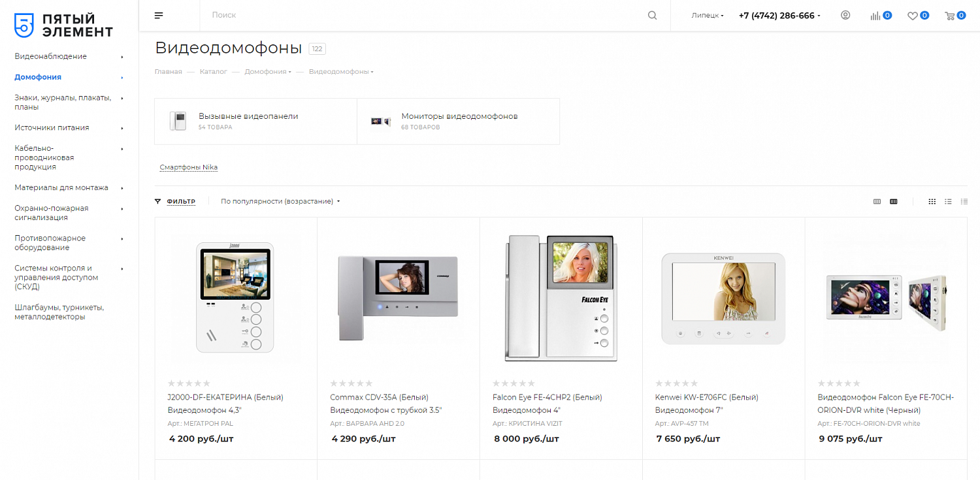Open Системы контроля и управления доступом
Viewport: 980px width, 480px height.
(57, 278)
